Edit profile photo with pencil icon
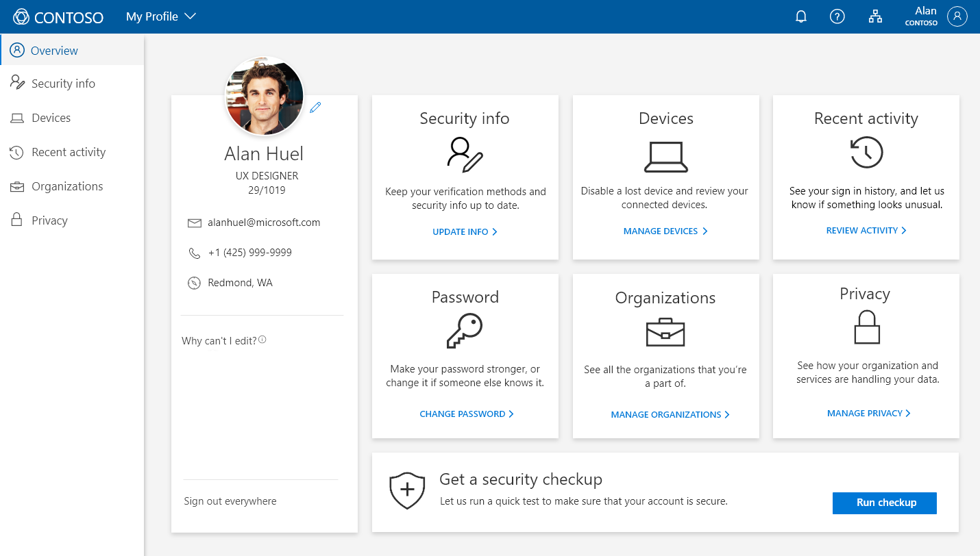Viewport: 980px width, 556px height. click(x=315, y=108)
